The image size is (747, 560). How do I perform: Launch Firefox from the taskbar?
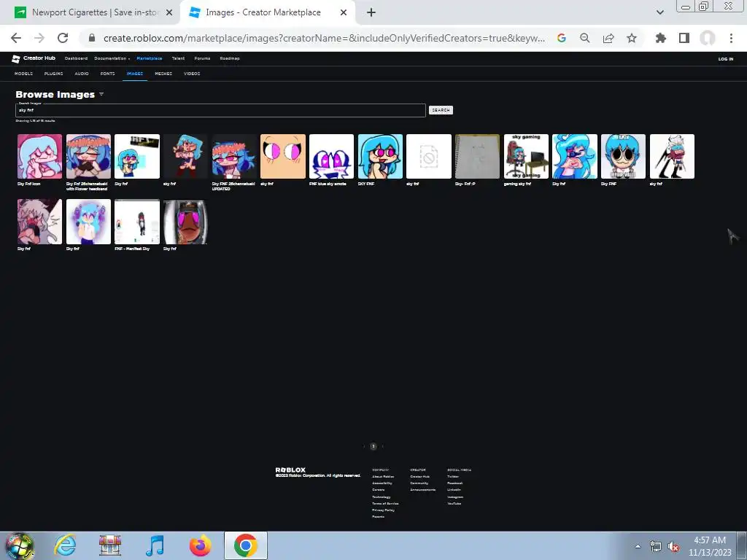[200, 545]
